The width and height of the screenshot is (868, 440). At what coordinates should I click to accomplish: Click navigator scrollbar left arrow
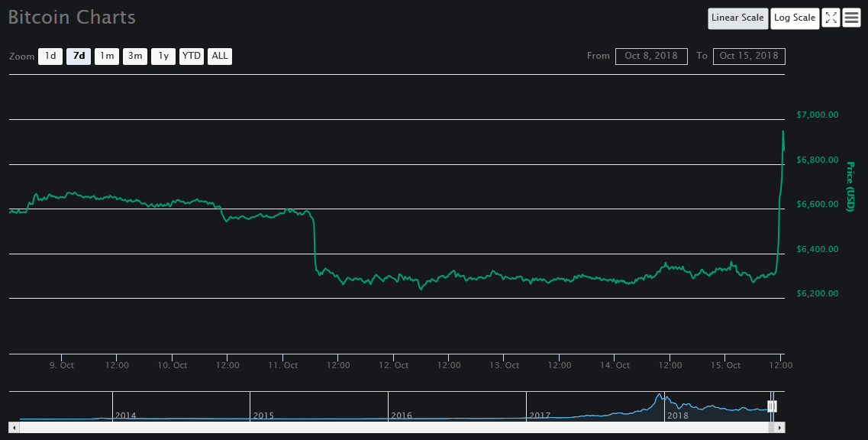tap(15, 428)
